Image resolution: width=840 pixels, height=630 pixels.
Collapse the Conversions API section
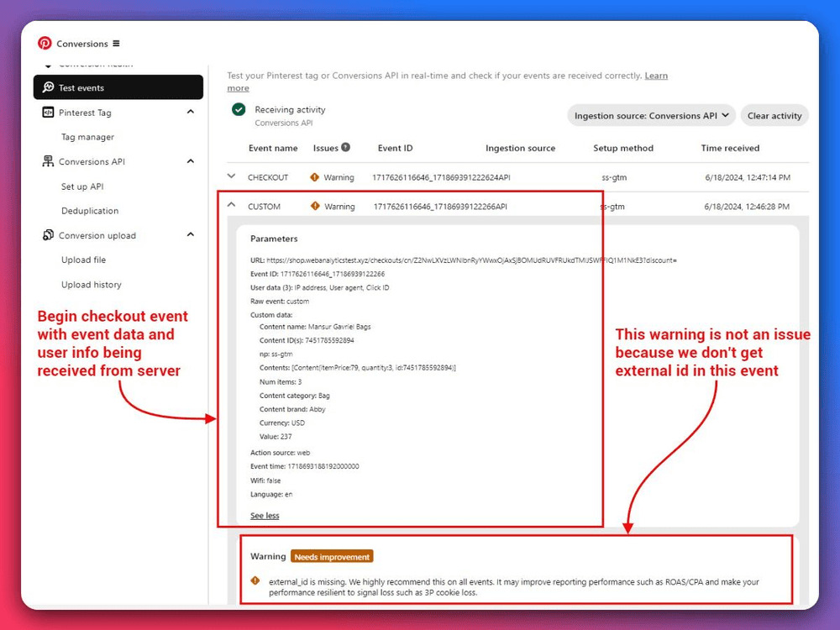tap(190, 160)
